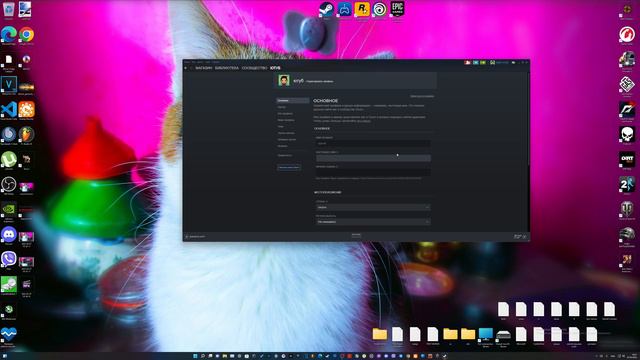
Task: Open add game button at Steam bottom left
Action: (196, 237)
